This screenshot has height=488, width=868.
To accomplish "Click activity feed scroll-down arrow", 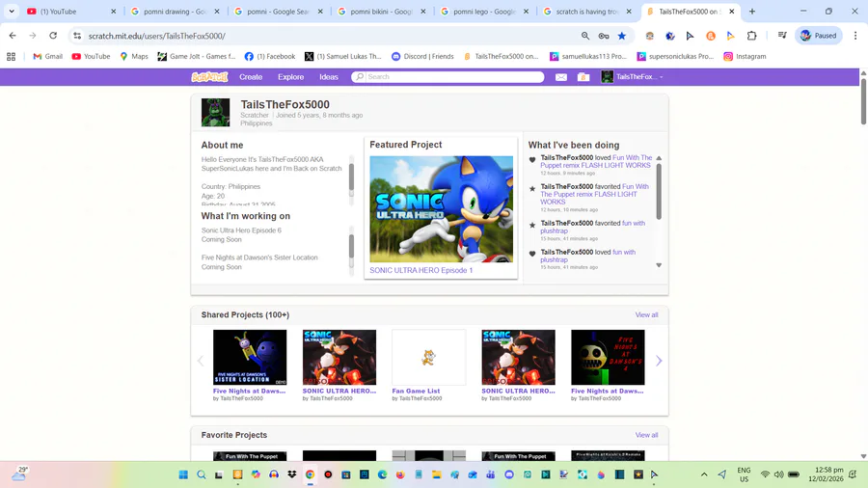I will tap(659, 265).
